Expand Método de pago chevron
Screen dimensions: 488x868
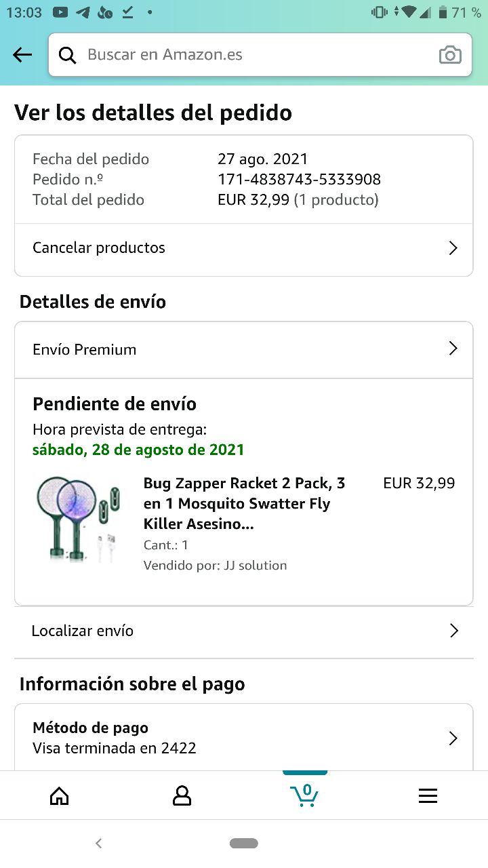453,738
